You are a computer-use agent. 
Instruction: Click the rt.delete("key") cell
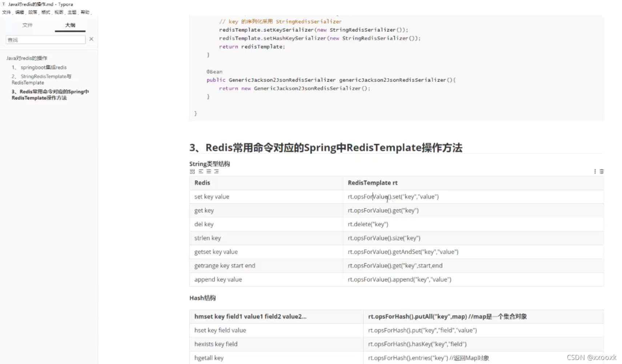click(473, 224)
